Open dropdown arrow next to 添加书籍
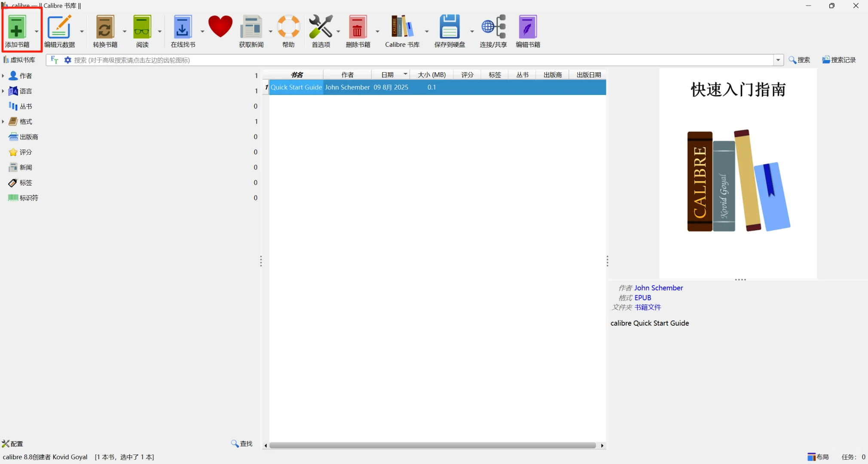868x464 pixels. (x=37, y=31)
